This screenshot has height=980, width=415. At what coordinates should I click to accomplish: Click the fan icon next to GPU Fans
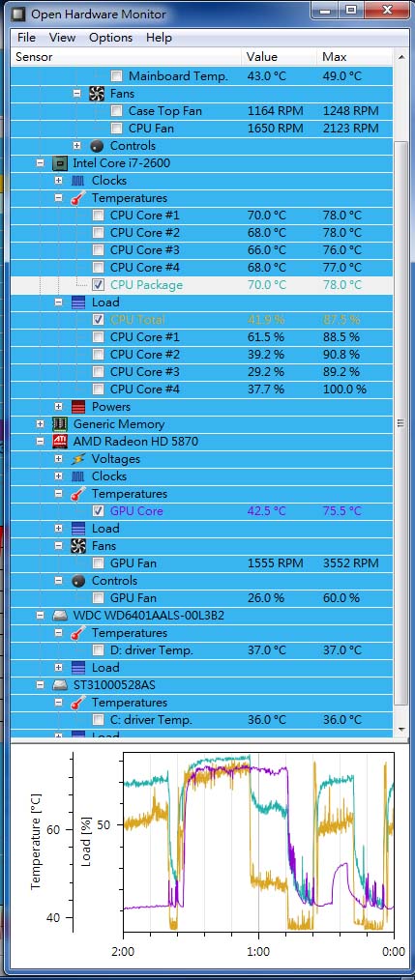[78, 546]
